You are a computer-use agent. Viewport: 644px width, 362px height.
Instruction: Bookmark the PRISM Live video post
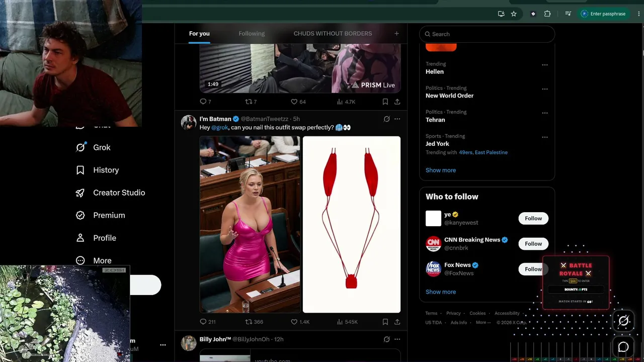tap(385, 102)
